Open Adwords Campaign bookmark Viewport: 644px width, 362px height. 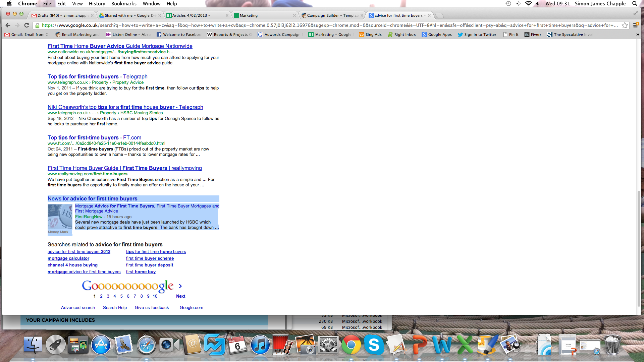tap(280, 35)
